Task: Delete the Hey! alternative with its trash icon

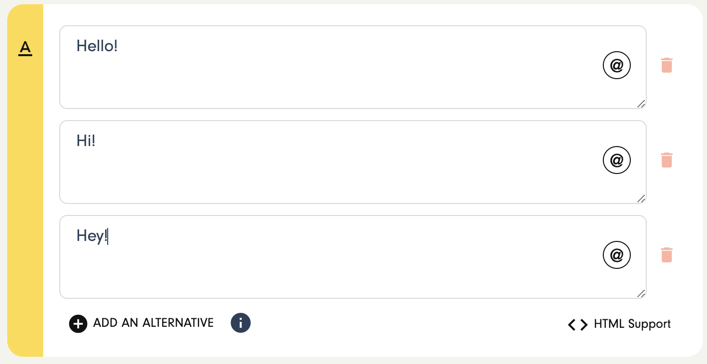Action: (666, 255)
